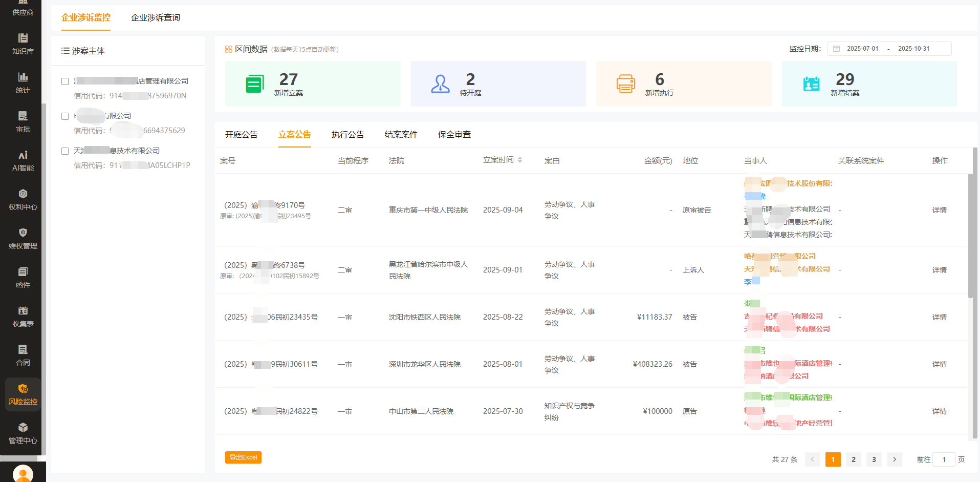Viewport: 980px width, 482px height.
Task: Select the second company checkbox
Action: coord(64,116)
